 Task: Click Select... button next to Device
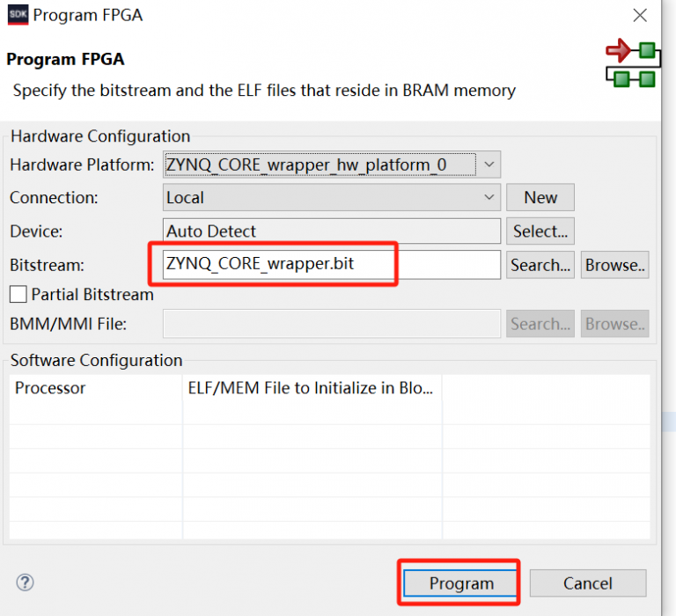pos(540,231)
